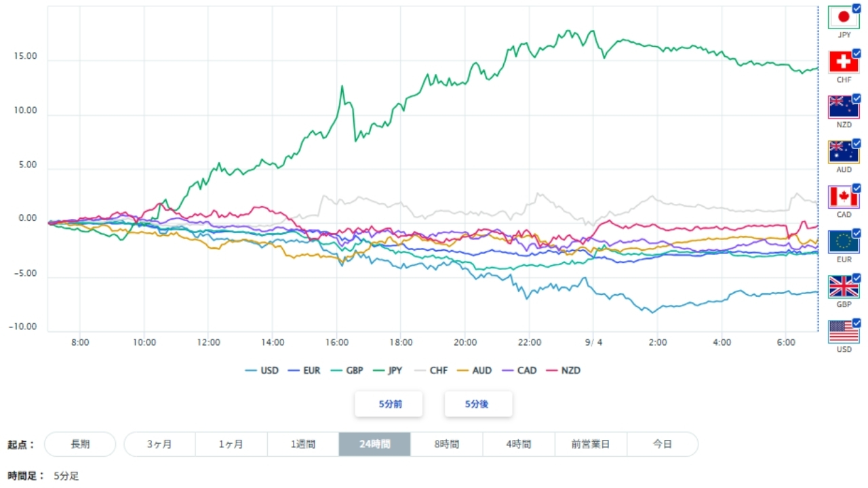The width and height of the screenshot is (868, 488).
Task: Select the 長期 starting point button
Action: [x=80, y=445]
